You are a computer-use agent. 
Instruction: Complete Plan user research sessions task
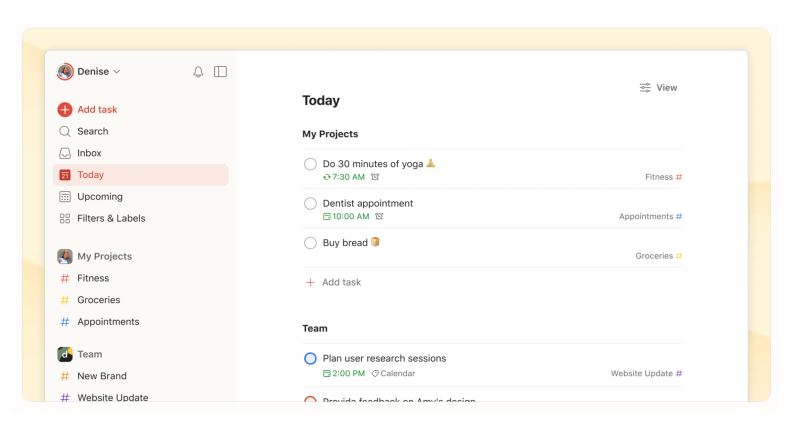(x=310, y=359)
